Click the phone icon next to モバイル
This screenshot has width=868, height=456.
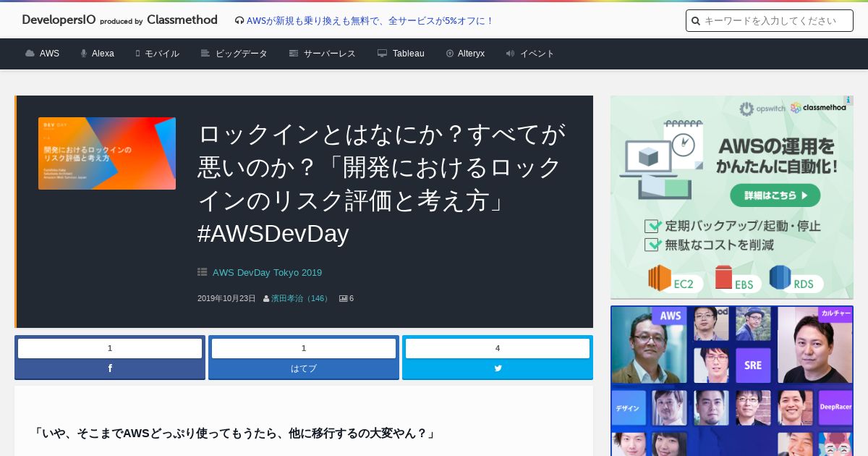click(137, 54)
